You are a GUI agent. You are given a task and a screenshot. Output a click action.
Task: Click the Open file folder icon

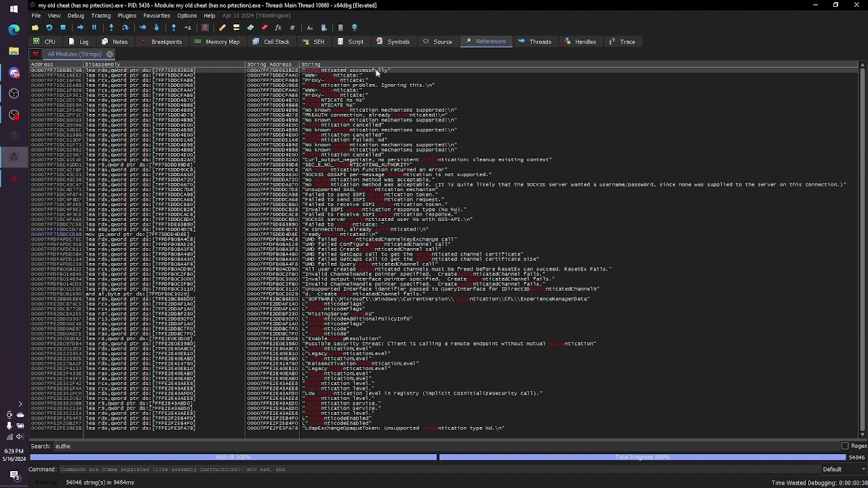pos(35,28)
